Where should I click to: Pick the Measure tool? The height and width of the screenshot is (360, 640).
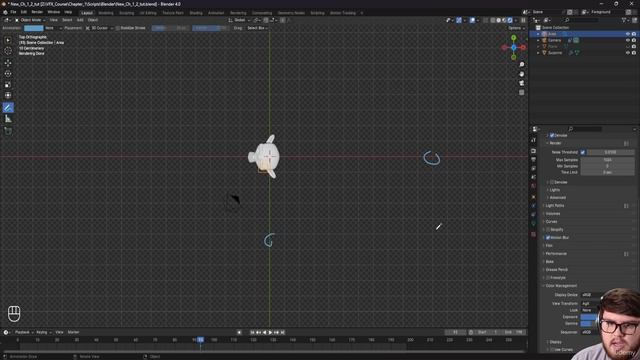click(8, 119)
